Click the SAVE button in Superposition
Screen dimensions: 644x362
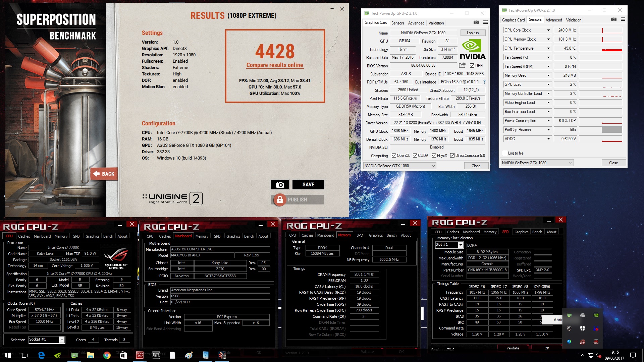point(308,185)
